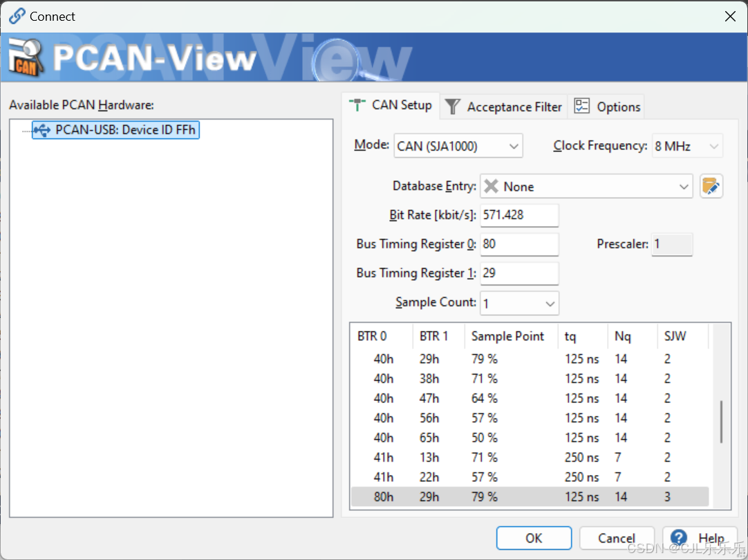Click the X icon in Database Entry field
The height and width of the screenshot is (560, 748).
tap(491, 186)
